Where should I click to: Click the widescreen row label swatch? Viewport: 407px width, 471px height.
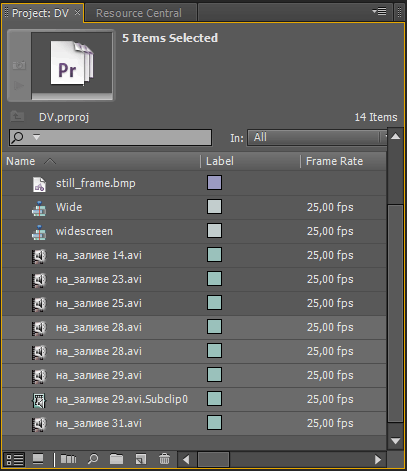tap(214, 231)
